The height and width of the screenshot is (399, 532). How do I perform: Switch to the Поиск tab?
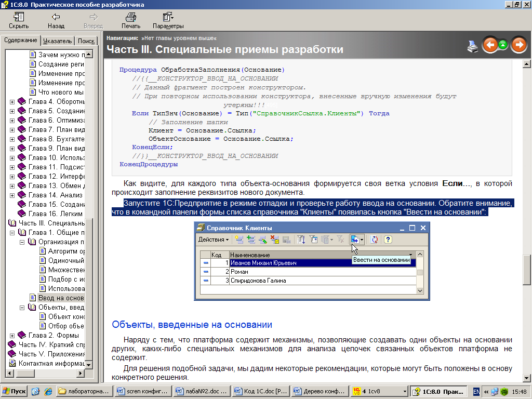click(x=86, y=41)
